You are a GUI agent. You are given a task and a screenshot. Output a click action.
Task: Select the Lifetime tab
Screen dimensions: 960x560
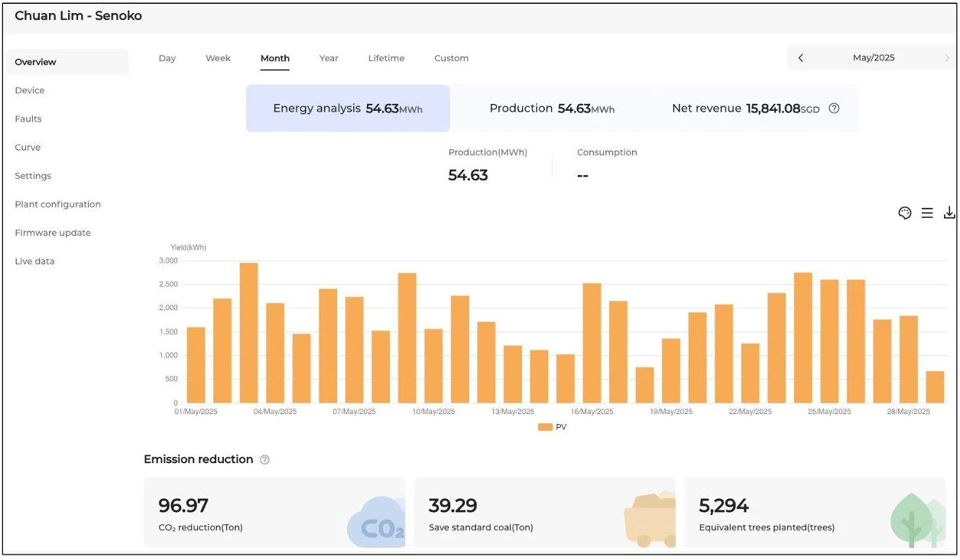[x=386, y=58]
